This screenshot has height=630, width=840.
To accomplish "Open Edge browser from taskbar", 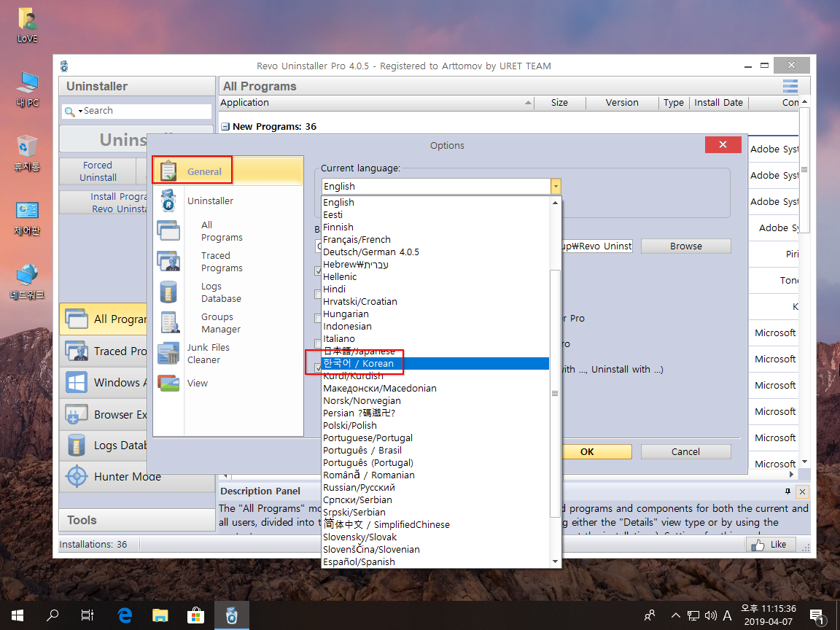I will (125, 615).
